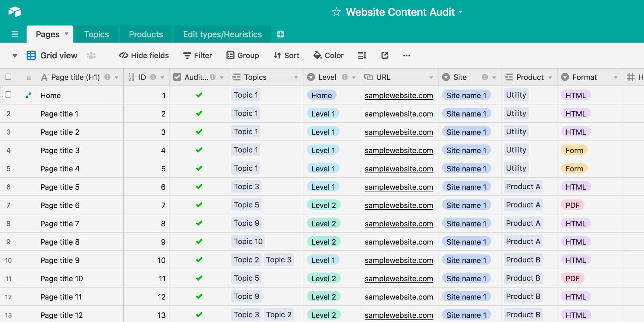Click the share view export icon
The image size is (644, 322).
tap(385, 55)
